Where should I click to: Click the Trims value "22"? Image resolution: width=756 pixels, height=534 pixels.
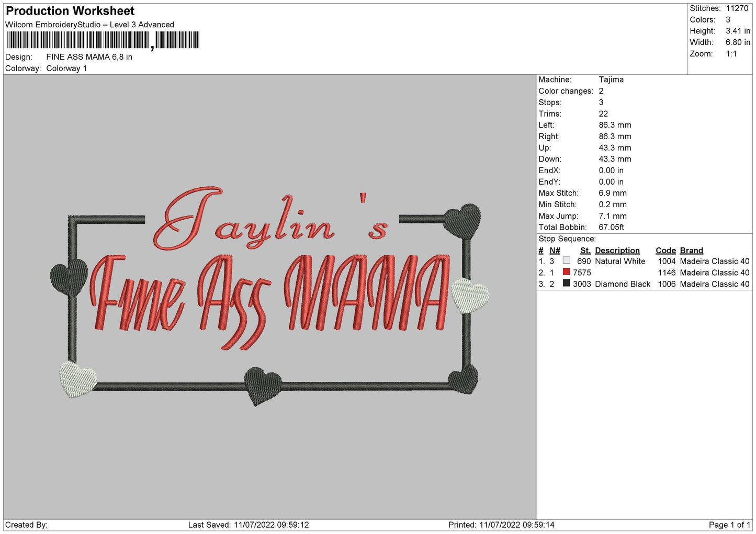[x=603, y=113]
